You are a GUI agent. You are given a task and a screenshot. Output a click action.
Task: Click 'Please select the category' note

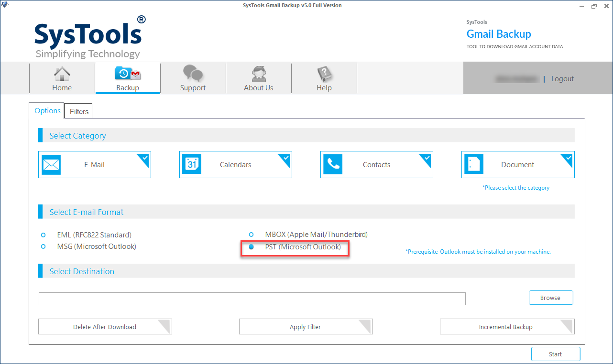point(516,188)
